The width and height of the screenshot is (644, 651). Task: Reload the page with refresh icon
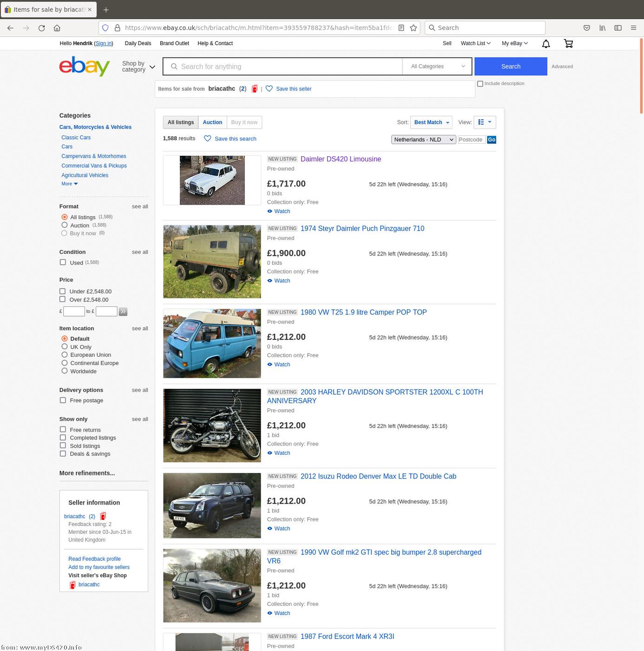41,28
